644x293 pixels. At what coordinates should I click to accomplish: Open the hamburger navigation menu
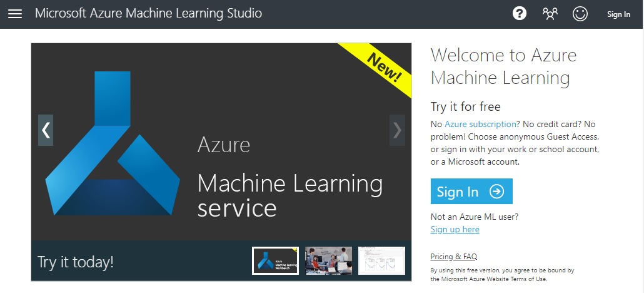point(14,14)
